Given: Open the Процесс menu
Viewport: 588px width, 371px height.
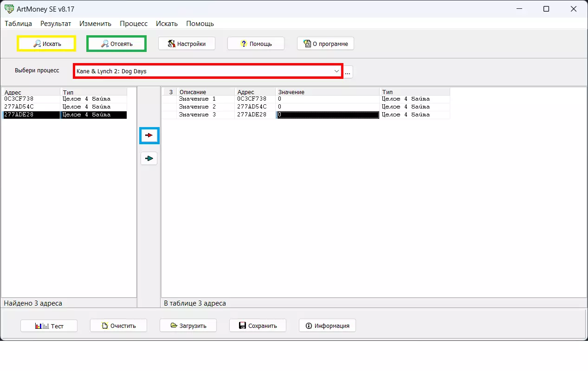Looking at the screenshot, I should click(134, 23).
